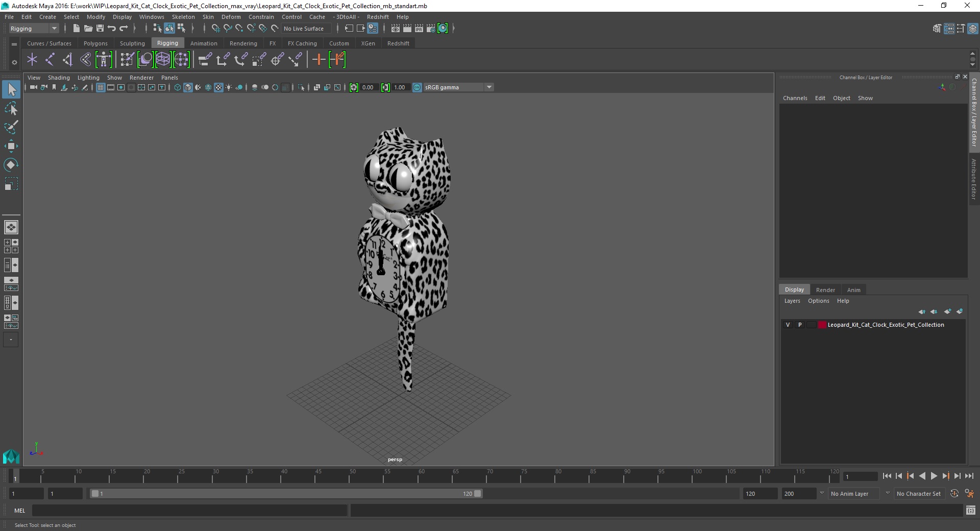Screen dimensions: 980x531
Task: Toggle visibility V of Leopard layer
Action: click(x=788, y=325)
